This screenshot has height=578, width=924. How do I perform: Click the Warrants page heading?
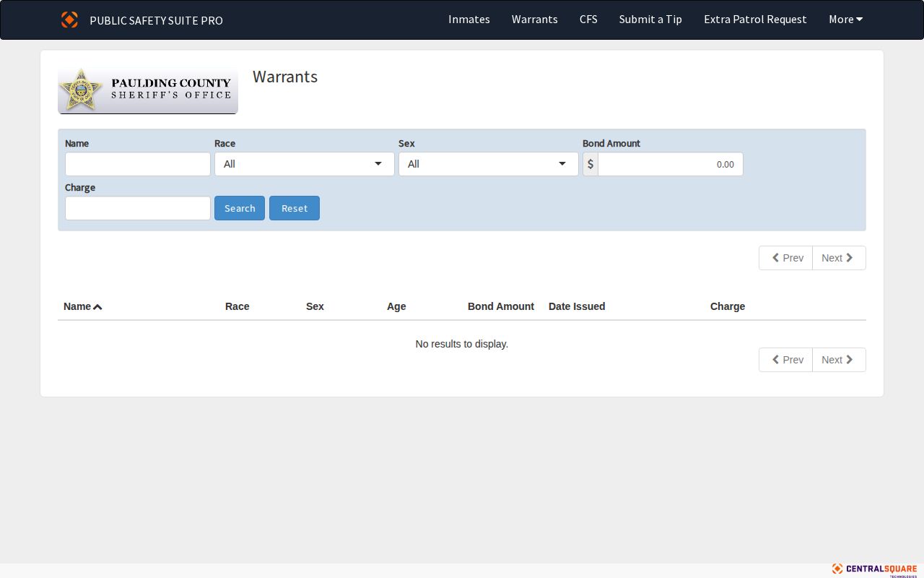point(285,77)
